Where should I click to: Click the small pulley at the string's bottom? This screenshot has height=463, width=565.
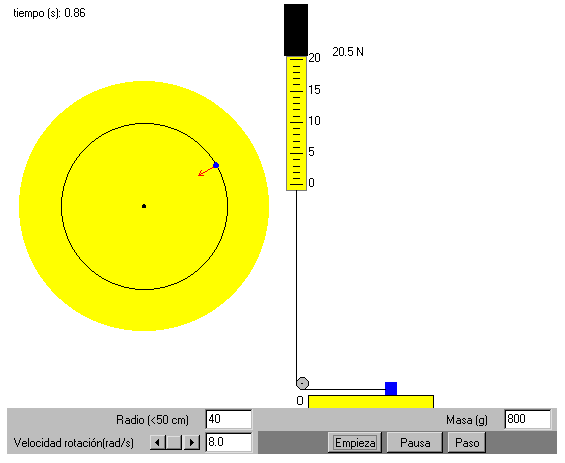pos(302,383)
